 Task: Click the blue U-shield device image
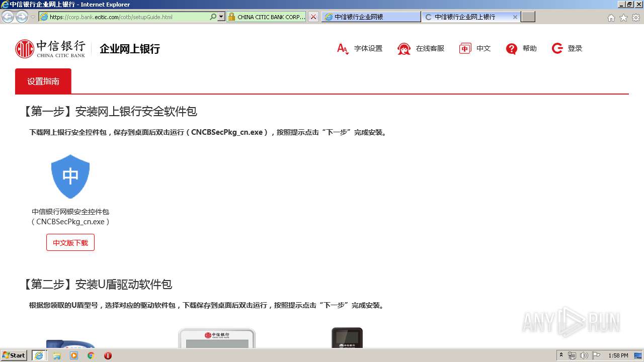71,344
